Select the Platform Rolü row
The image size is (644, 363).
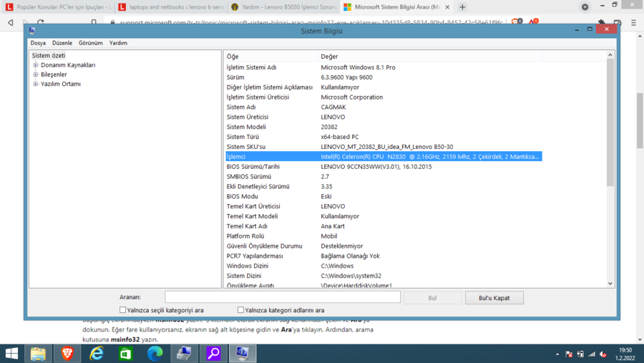point(384,236)
